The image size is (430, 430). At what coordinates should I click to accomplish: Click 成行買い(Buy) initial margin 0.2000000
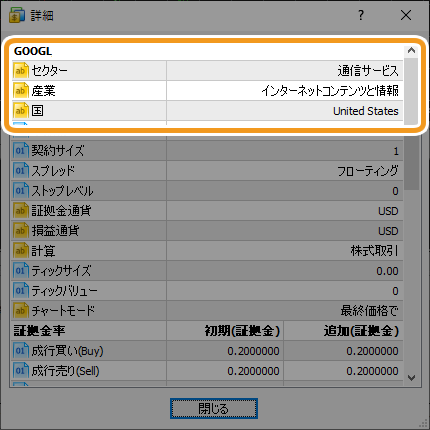click(253, 351)
